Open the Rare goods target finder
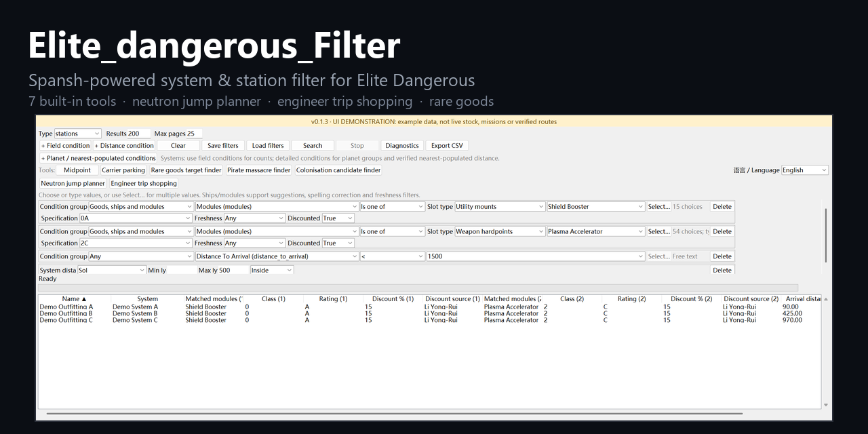 (186, 170)
